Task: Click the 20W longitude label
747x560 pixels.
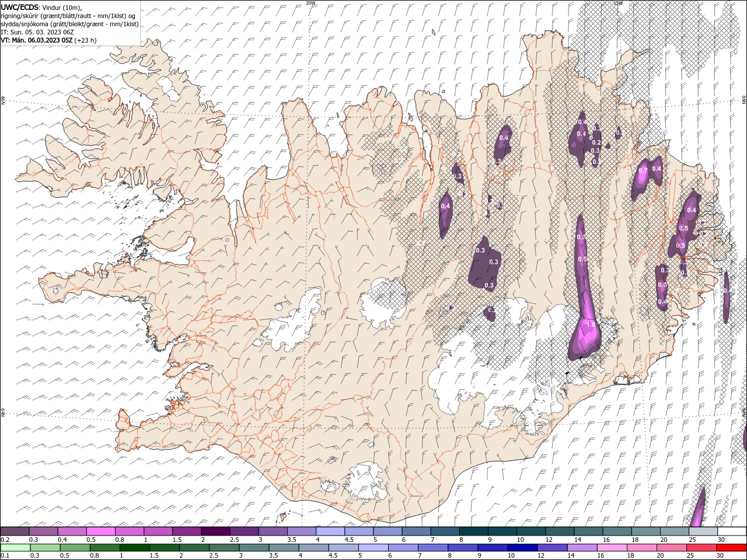Action: coord(310,3)
